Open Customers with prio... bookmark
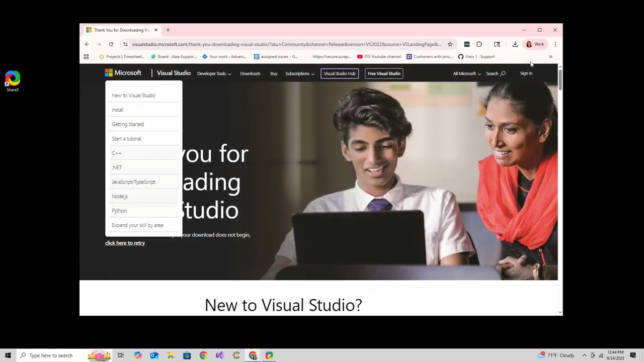Screen dimensions: 644x362 coord(429,57)
